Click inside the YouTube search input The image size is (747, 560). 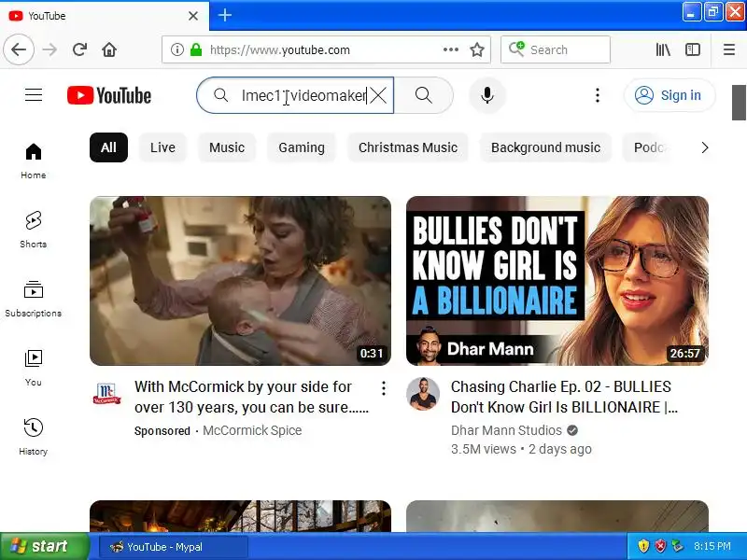[x=304, y=95]
